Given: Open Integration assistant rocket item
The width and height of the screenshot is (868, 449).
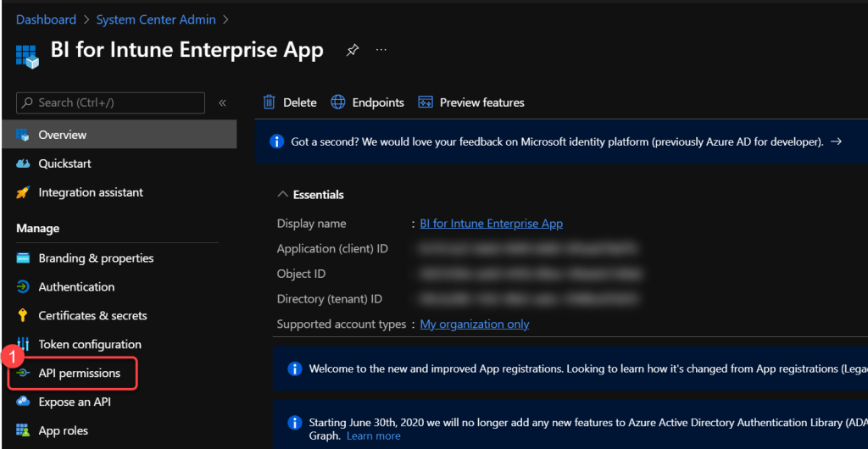Looking at the screenshot, I should tap(91, 192).
